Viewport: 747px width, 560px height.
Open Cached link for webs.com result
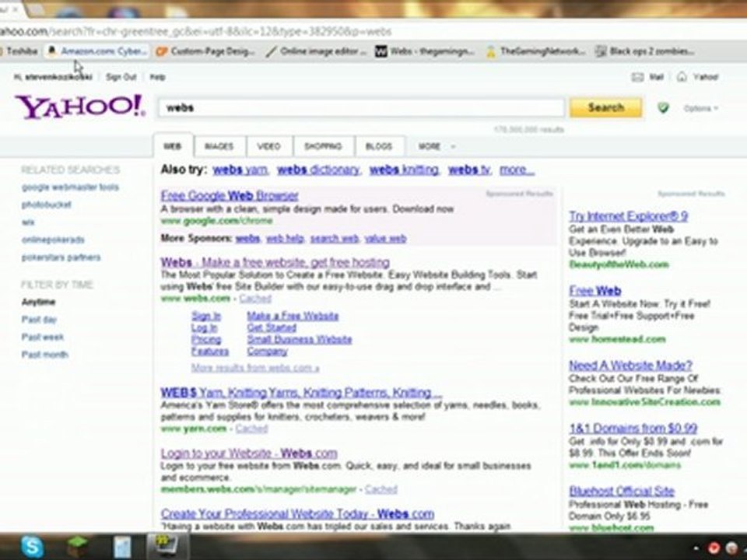(x=255, y=299)
